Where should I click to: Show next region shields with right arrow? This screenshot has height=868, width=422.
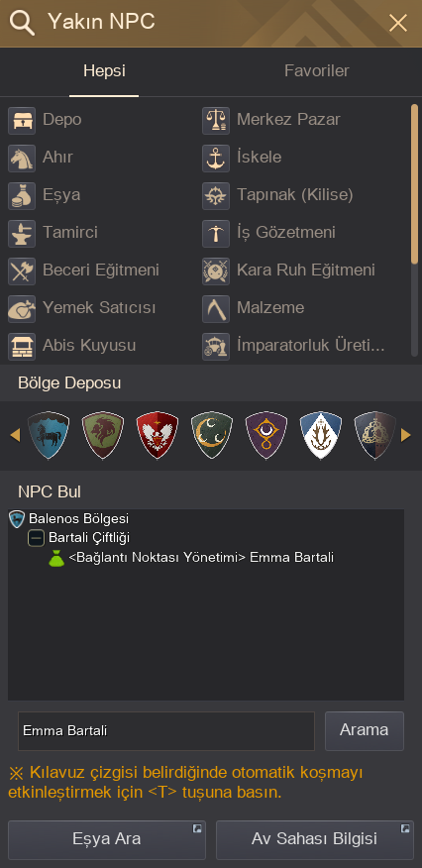406,436
